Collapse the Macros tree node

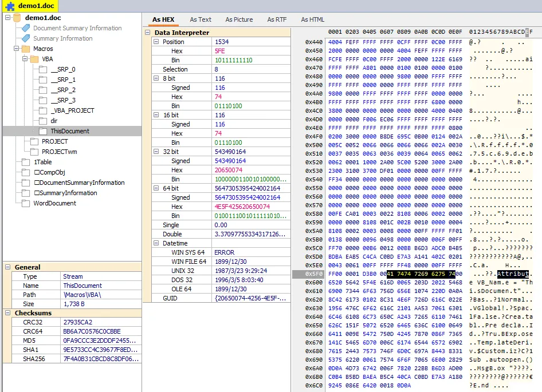pyautogui.click(x=16, y=49)
